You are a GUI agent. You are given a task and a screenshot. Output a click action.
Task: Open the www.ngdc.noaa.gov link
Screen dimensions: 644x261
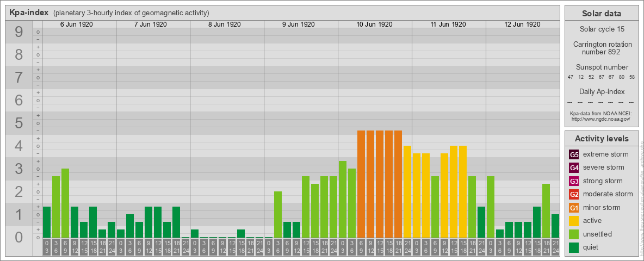click(x=602, y=119)
